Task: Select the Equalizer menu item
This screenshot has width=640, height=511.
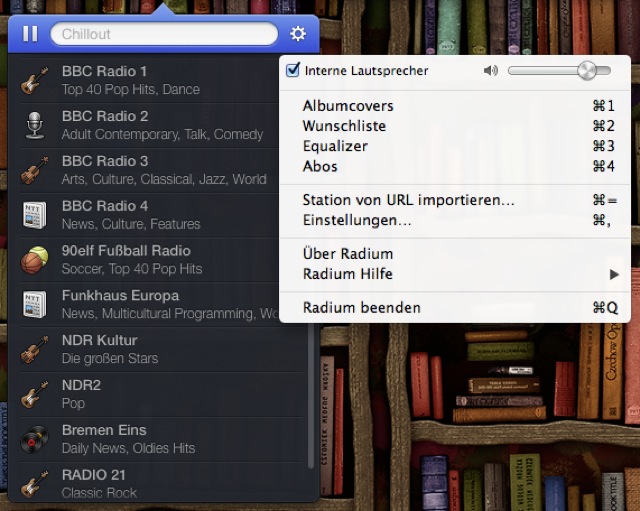Action: pos(335,146)
